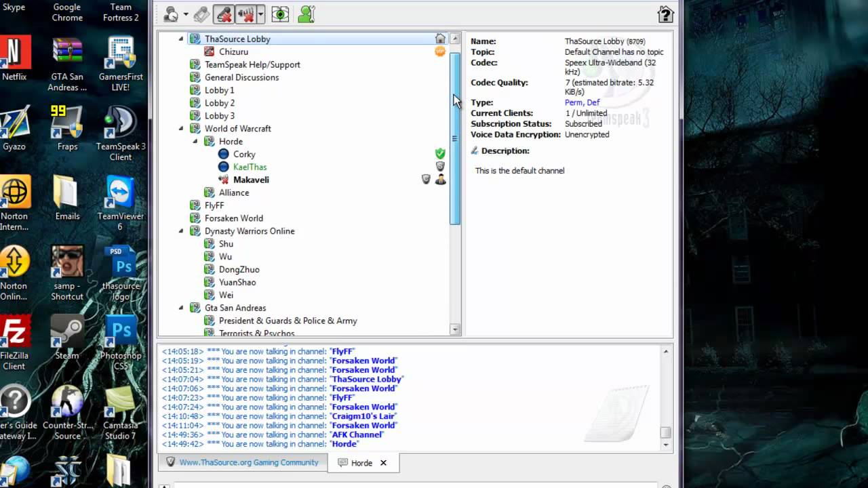868x488 pixels.
Task: Toggle the away status toolbar icon
Action: click(171, 14)
